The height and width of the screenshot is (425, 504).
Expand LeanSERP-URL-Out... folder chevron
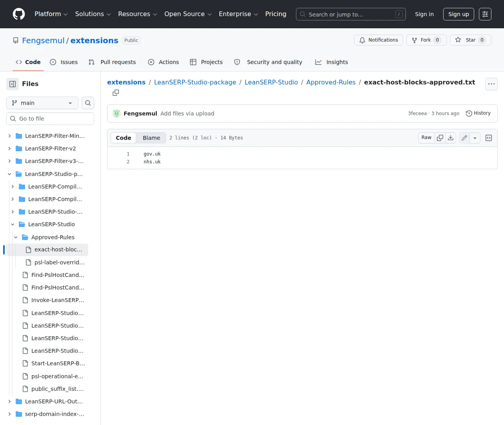pyautogui.click(x=9, y=401)
